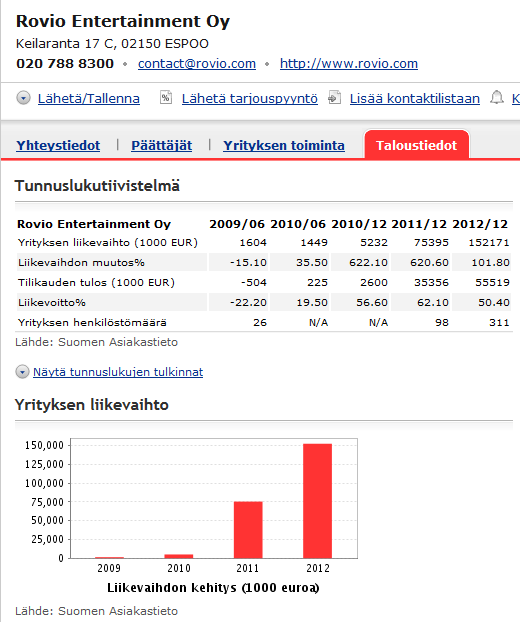The height and width of the screenshot is (622, 520).
Task: Click chart caption Liikevaihdon kehitys (1000 euroa)
Action: pyautogui.click(x=213, y=588)
